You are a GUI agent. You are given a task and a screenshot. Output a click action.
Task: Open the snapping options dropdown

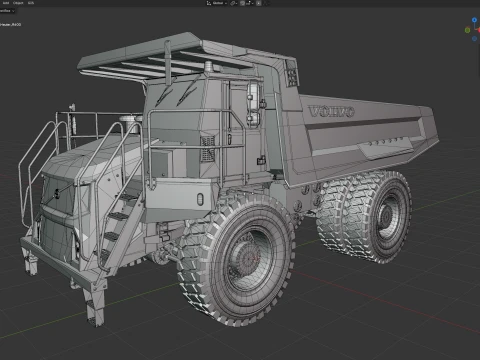[x=250, y=3]
